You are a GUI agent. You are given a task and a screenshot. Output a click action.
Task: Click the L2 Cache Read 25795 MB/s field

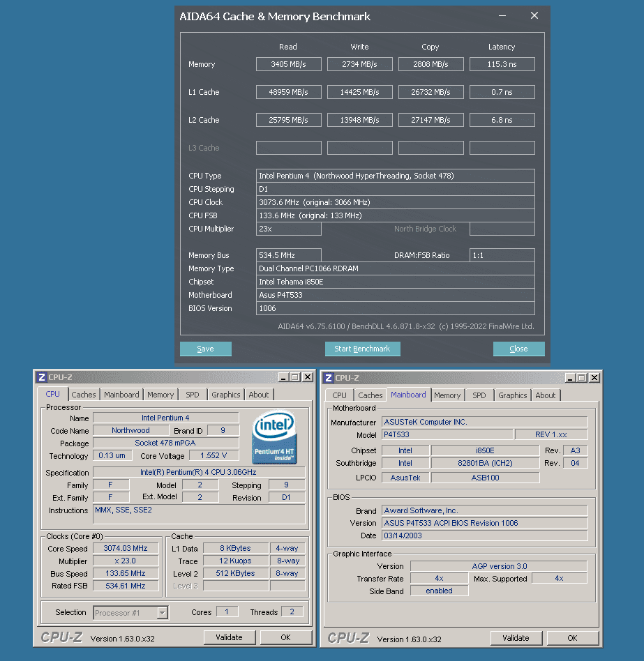pos(288,120)
